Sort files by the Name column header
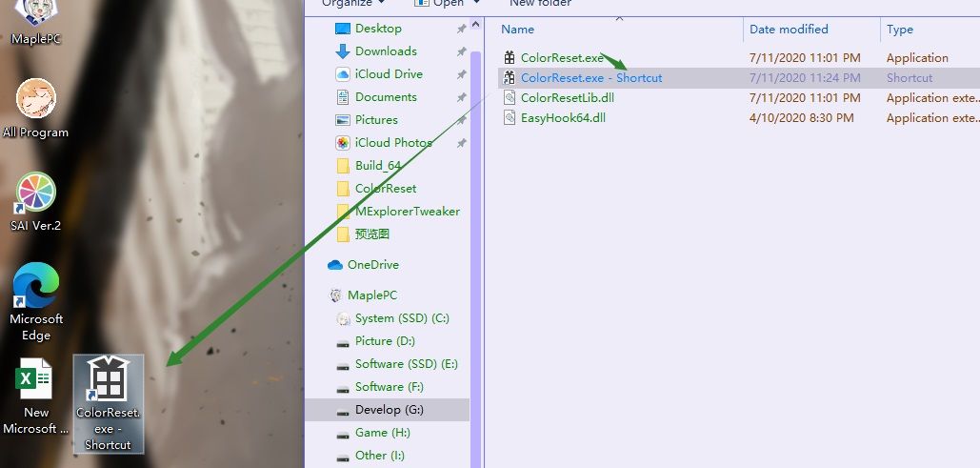Image resolution: width=980 pixels, height=468 pixels. click(517, 30)
